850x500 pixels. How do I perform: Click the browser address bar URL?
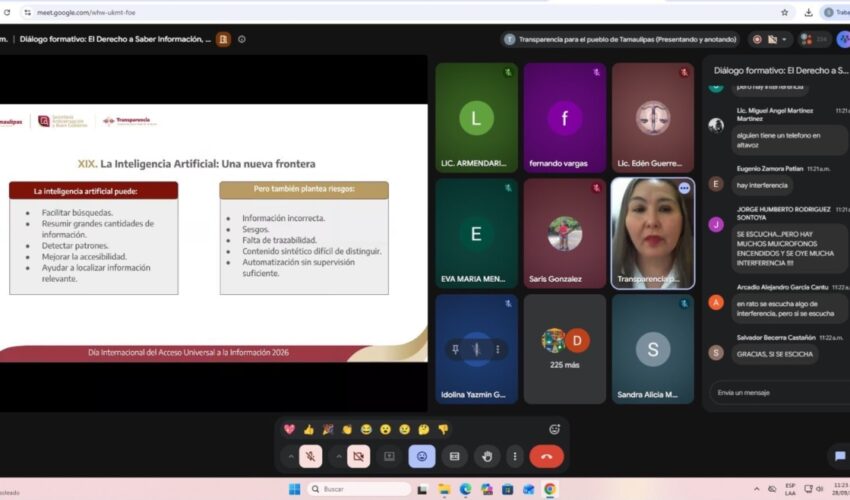86,12
